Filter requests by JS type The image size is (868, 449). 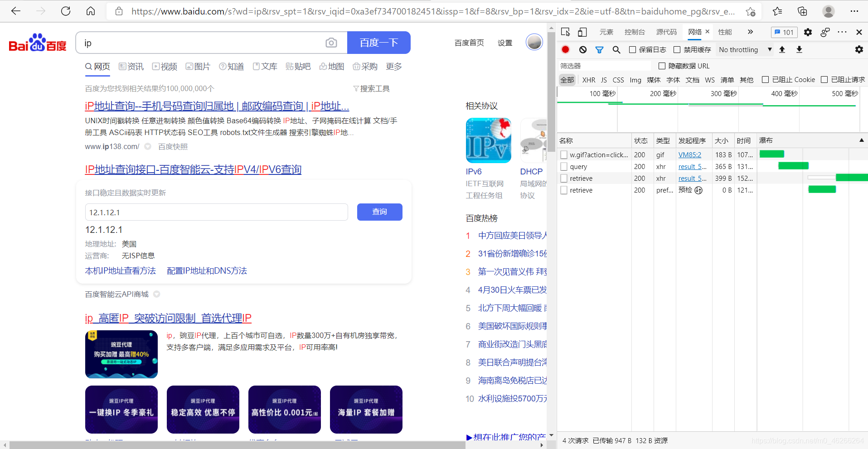pos(604,80)
